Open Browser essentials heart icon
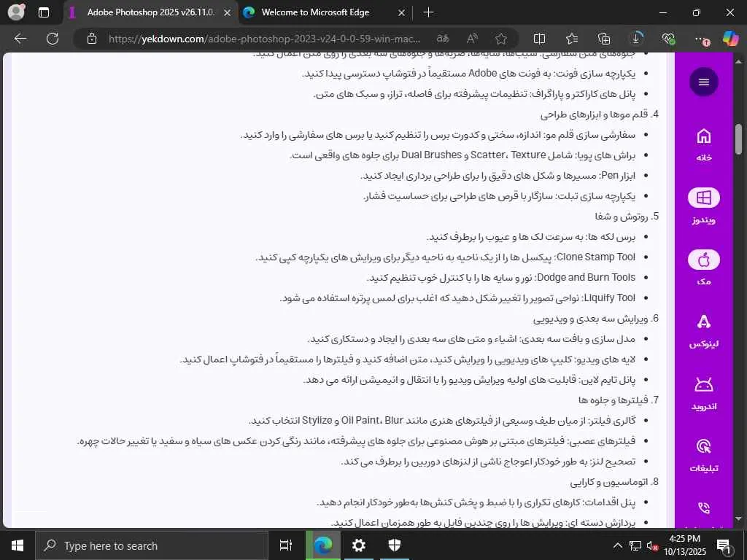The height and width of the screenshot is (560, 747). (x=668, y=39)
